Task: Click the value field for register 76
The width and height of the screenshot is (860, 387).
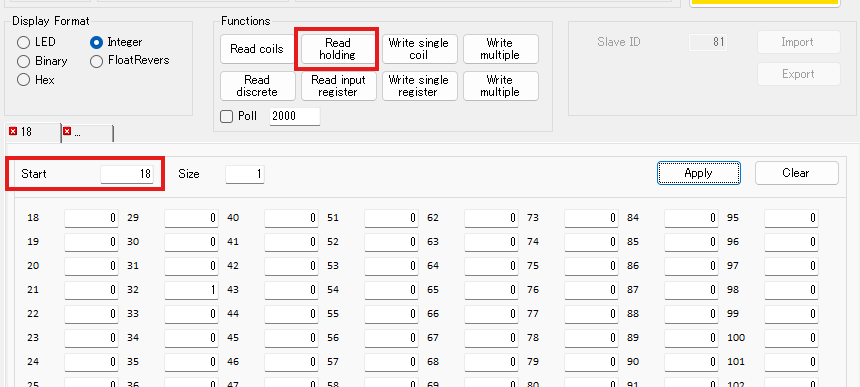Action: coord(591,290)
